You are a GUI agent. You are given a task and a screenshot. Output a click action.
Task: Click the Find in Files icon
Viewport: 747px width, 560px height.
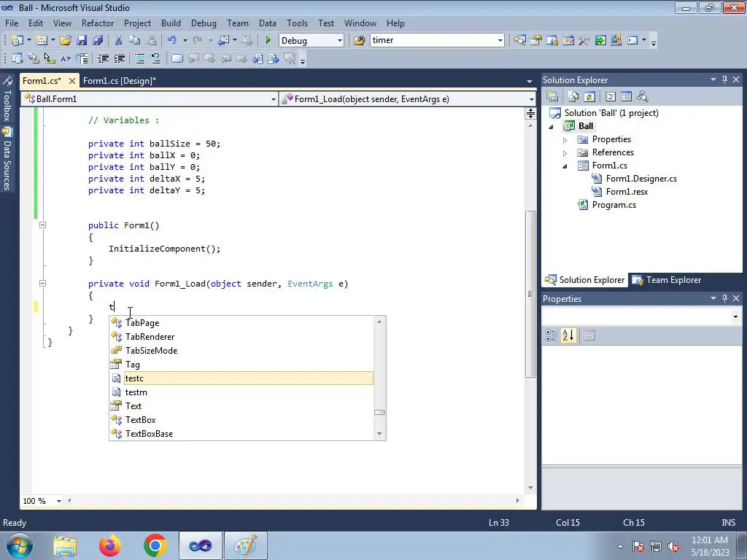click(x=359, y=41)
